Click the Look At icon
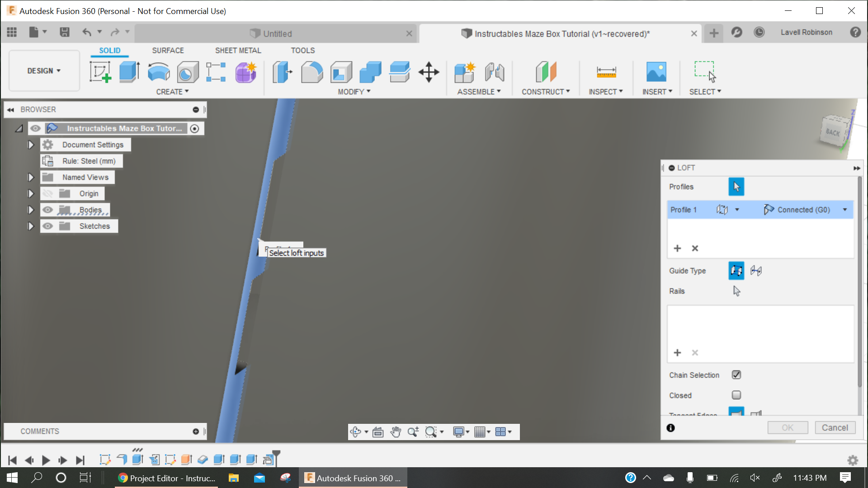This screenshot has height=488, width=868. (x=378, y=432)
